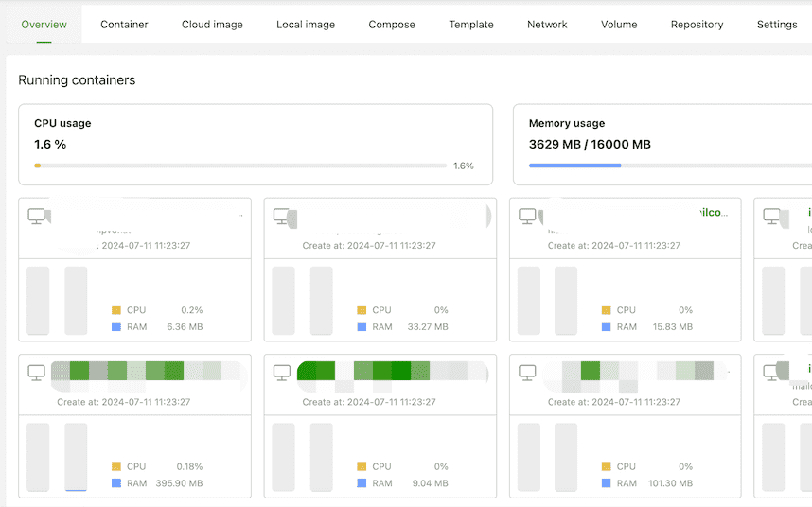Screen dimensions: 812x507
Task: Go to the Local image tab
Action: pyautogui.click(x=306, y=25)
